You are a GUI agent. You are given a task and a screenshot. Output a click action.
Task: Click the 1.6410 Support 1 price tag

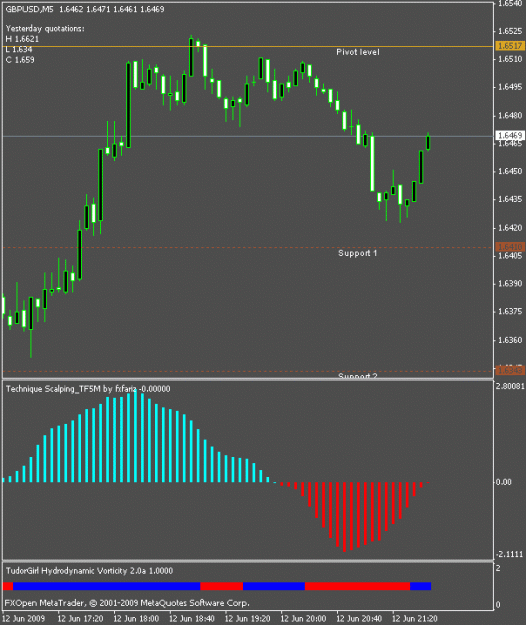(x=510, y=247)
